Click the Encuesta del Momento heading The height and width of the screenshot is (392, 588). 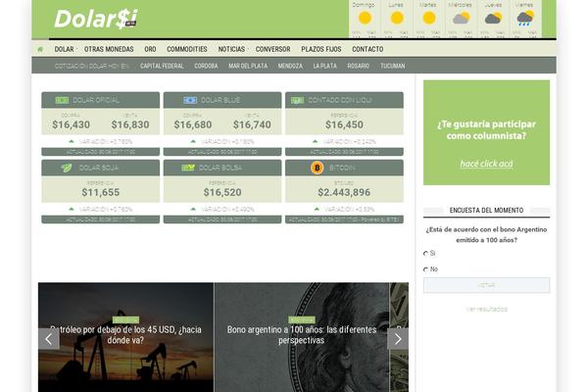coord(486,210)
